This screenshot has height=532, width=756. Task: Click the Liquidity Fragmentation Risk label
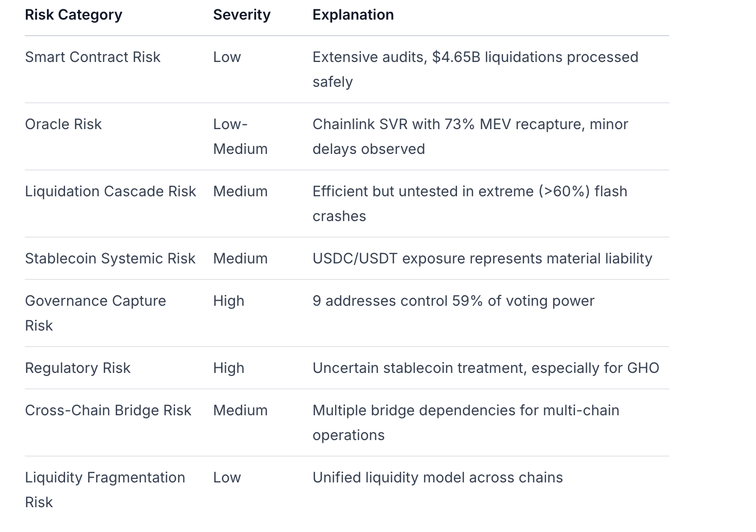[104, 490]
